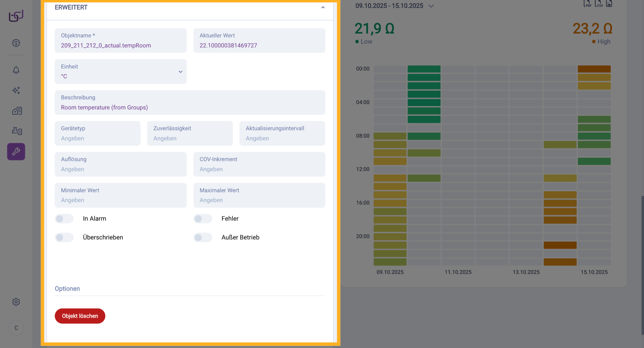Click the wrench tools icon in sidebar

pyautogui.click(x=16, y=152)
